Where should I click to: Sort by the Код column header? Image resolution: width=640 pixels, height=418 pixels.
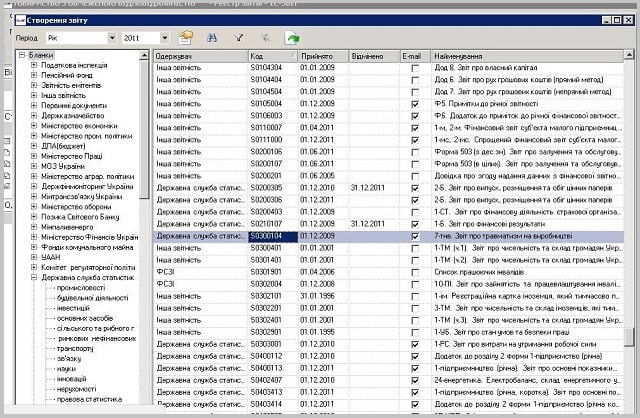point(272,56)
